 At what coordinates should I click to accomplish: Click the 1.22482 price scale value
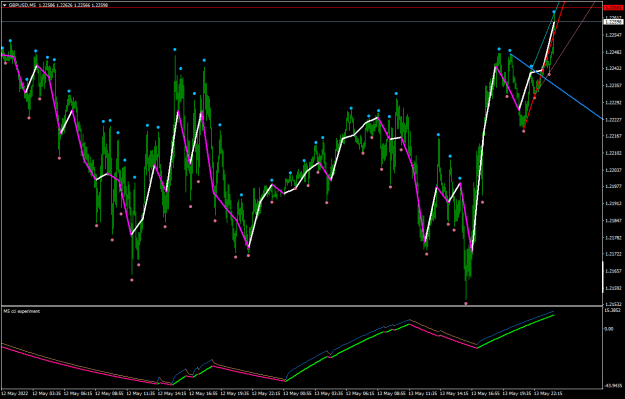coord(613,52)
